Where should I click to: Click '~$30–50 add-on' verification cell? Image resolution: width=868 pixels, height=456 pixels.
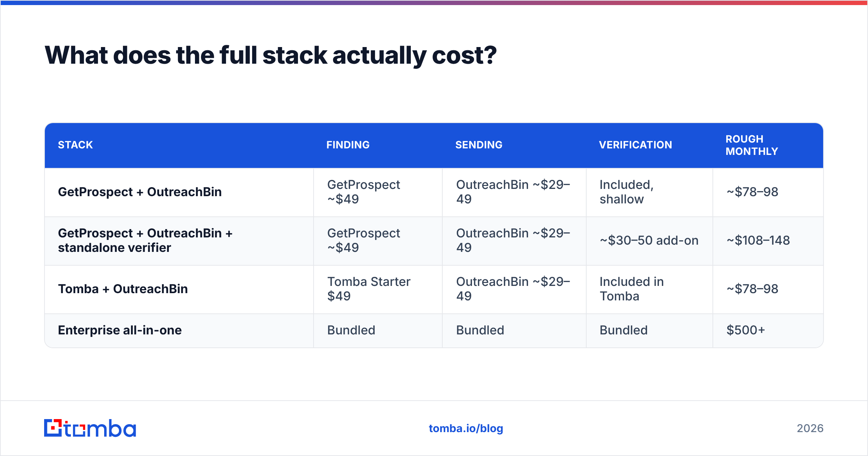pyautogui.click(x=649, y=240)
